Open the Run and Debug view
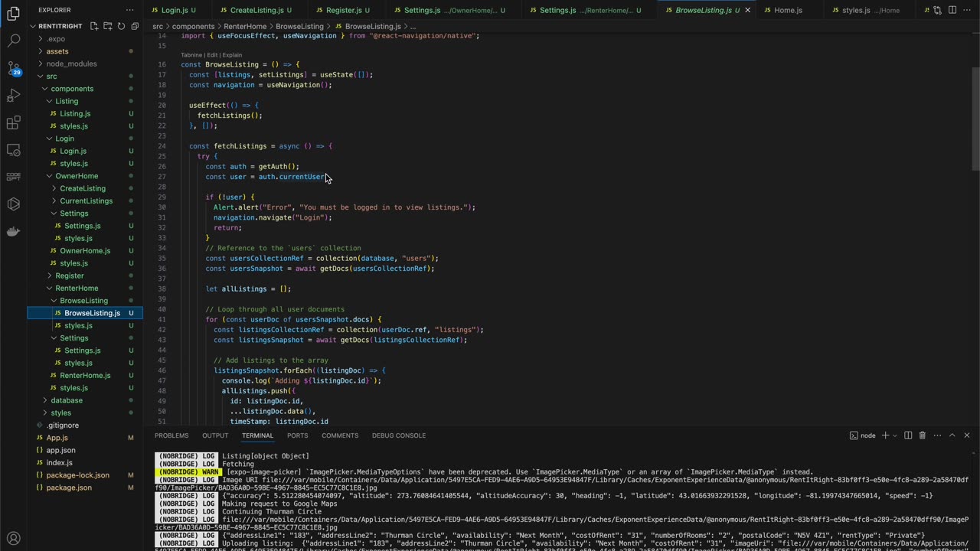 [x=13, y=96]
